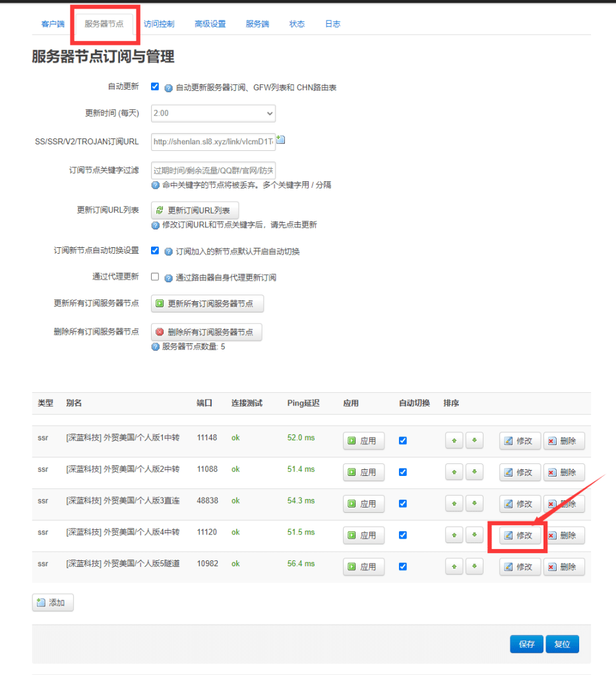This screenshot has width=616, height=675.
Task: Delete the 个人版2中转 server node
Action: click(x=563, y=473)
